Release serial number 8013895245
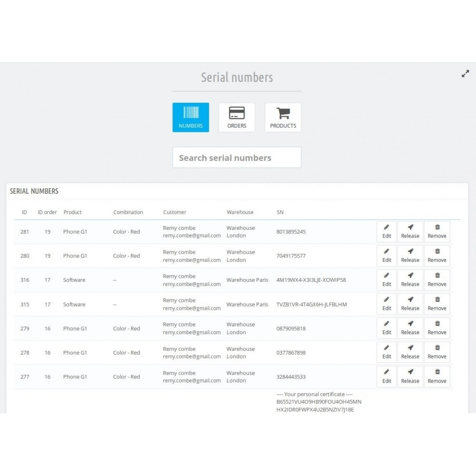 pyautogui.click(x=410, y=232)
